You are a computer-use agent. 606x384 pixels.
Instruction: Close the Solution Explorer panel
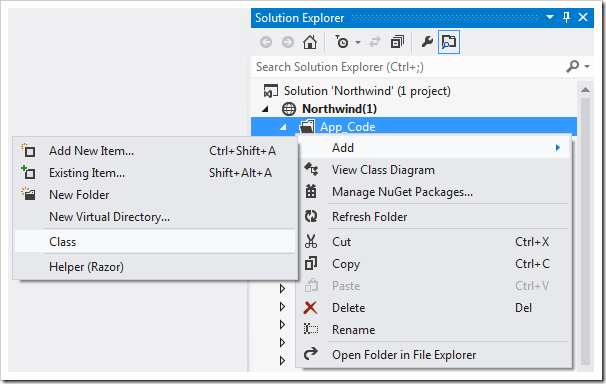pos(583,17)
